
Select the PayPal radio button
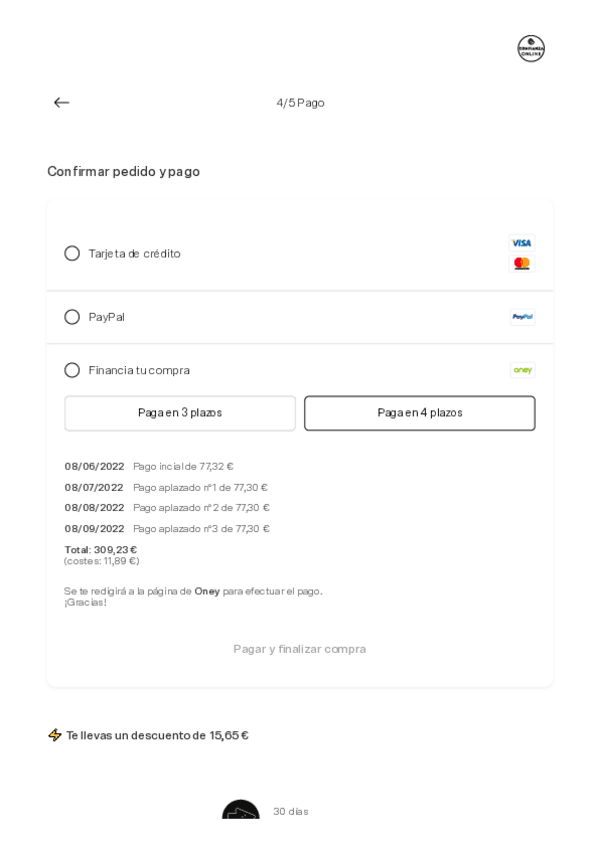[72, 317]
